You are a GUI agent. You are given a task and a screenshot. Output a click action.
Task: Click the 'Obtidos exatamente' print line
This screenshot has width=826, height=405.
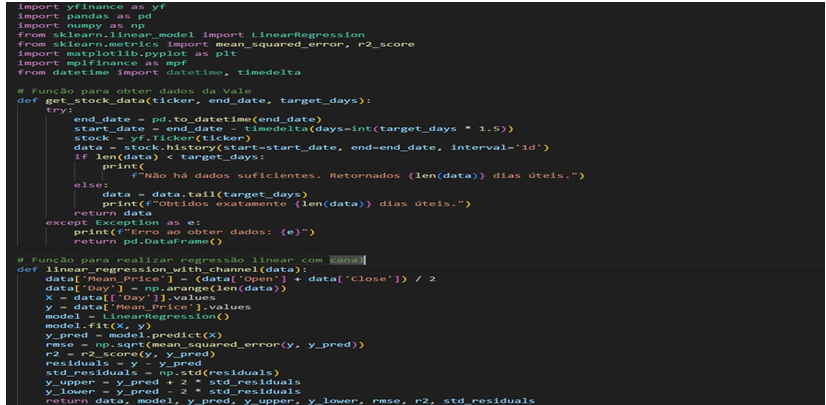286,204
